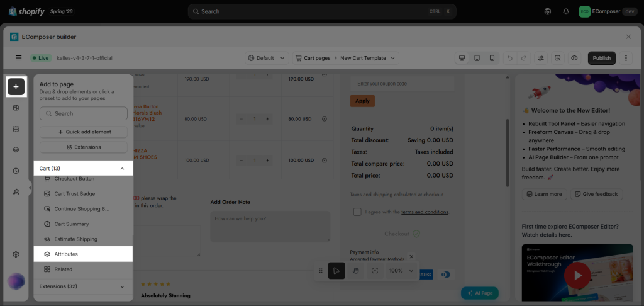Click the Shopify sidekick assistant icon
644x306 pixels.
548,11
